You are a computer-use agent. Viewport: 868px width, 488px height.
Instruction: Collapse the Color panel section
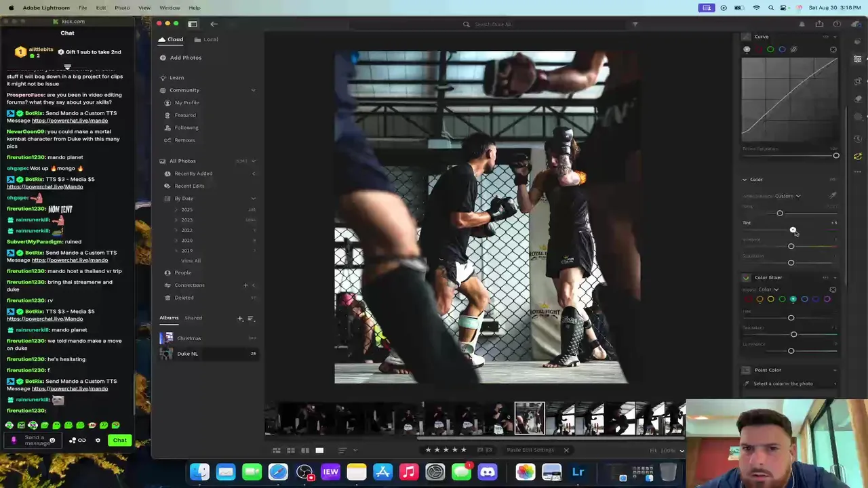pyautogui.click(x=745, y=180)
